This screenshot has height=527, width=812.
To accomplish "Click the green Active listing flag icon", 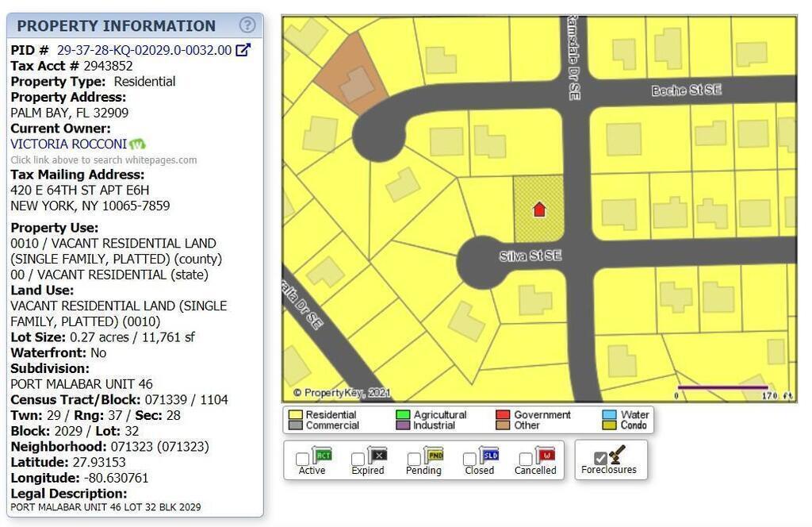I will point(322,456).
